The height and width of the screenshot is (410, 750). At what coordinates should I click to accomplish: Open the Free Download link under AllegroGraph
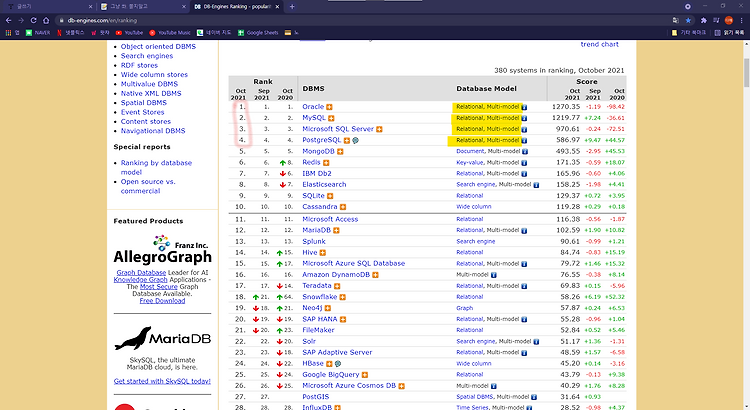162,301
